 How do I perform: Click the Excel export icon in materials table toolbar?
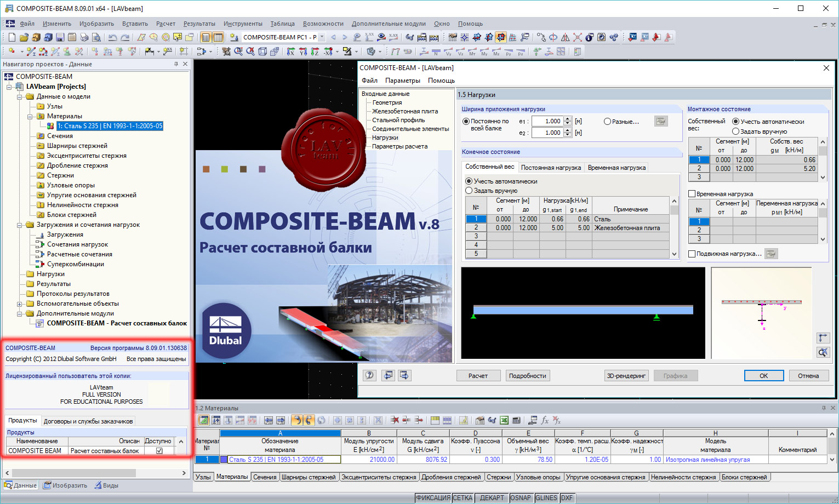504,420
